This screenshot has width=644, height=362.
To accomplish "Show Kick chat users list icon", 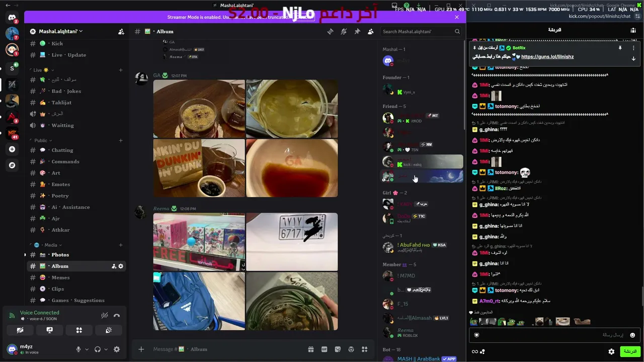I will (x=633, y=30).
